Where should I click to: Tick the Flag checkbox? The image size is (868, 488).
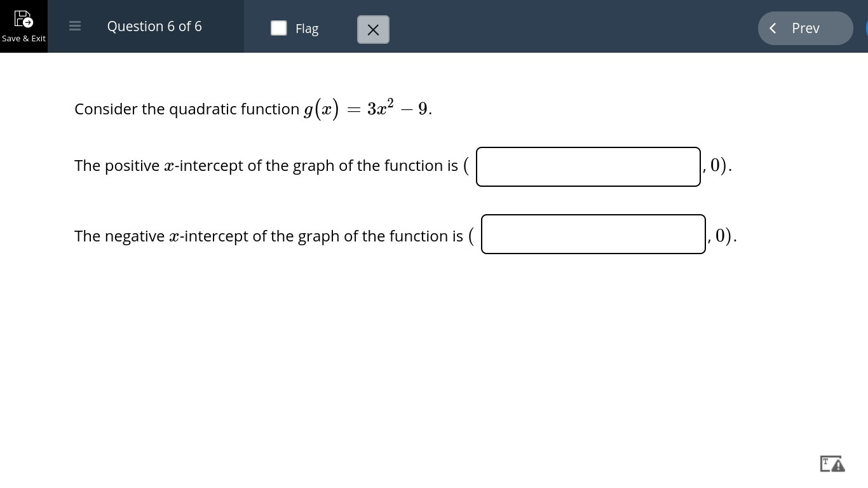(279, 28)
